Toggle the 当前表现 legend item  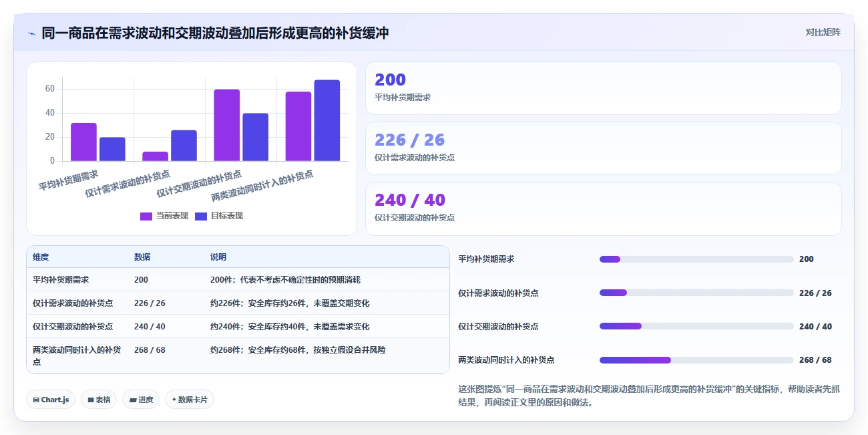click(164, 216)
